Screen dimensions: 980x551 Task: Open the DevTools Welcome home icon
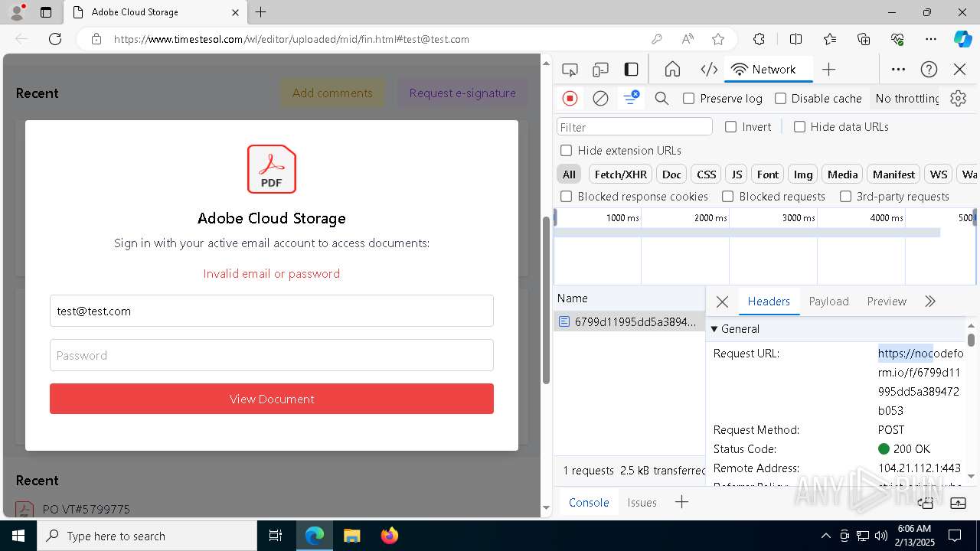click(672, 70)
